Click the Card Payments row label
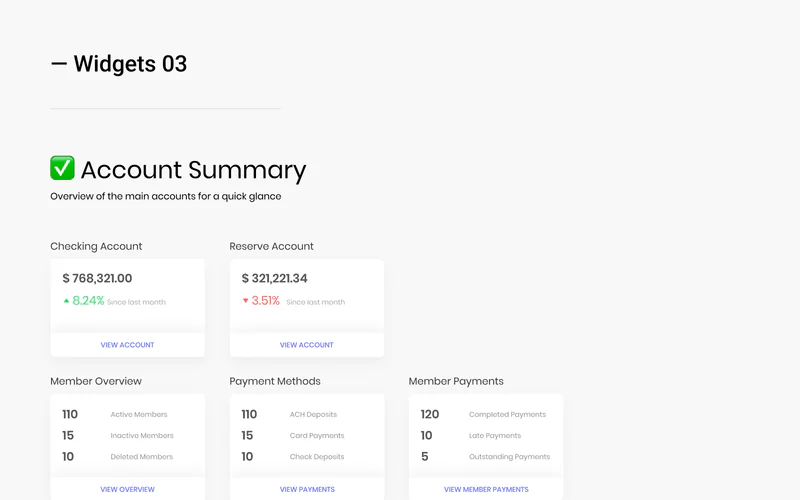The width and height of the screenshot is (800, 500). coord(317,436)
